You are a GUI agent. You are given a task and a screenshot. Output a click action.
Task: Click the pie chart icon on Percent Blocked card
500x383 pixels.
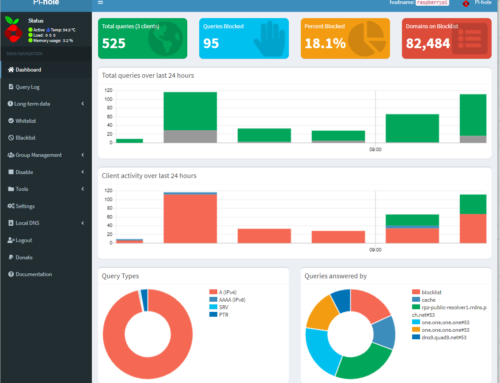tap(367, 38)
